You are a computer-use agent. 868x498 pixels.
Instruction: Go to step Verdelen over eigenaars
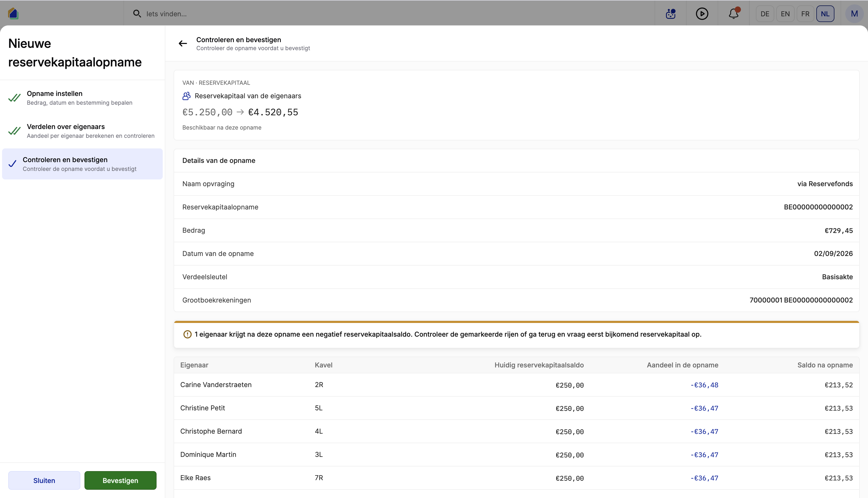pos(82,131)
